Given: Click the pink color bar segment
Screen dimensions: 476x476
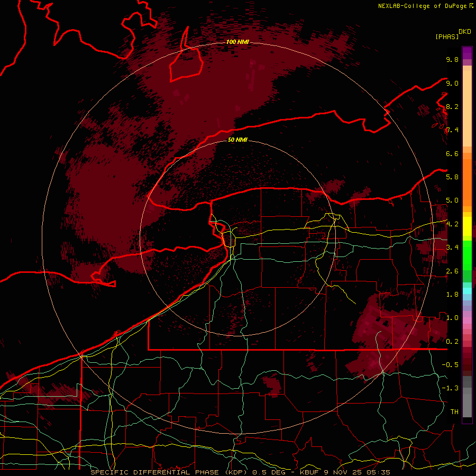Looking at the screenshot, I should coord(467,321).
